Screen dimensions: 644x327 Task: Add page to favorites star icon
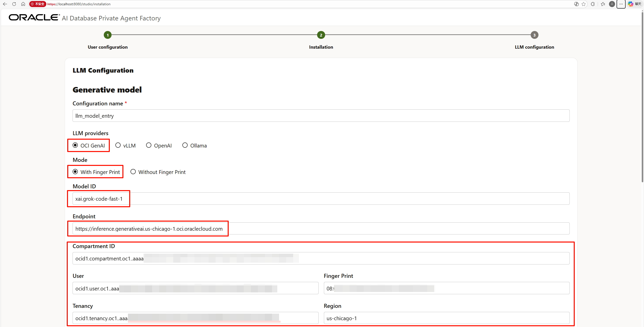(584, 4)
